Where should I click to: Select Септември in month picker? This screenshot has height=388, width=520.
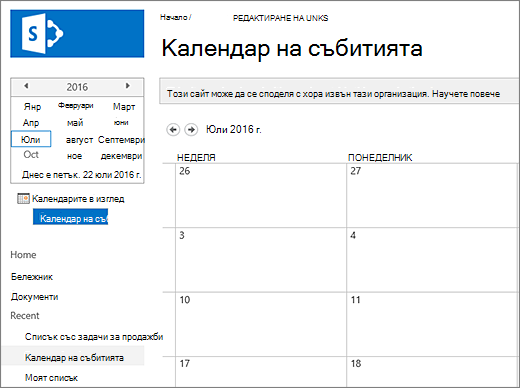point(121,139)
